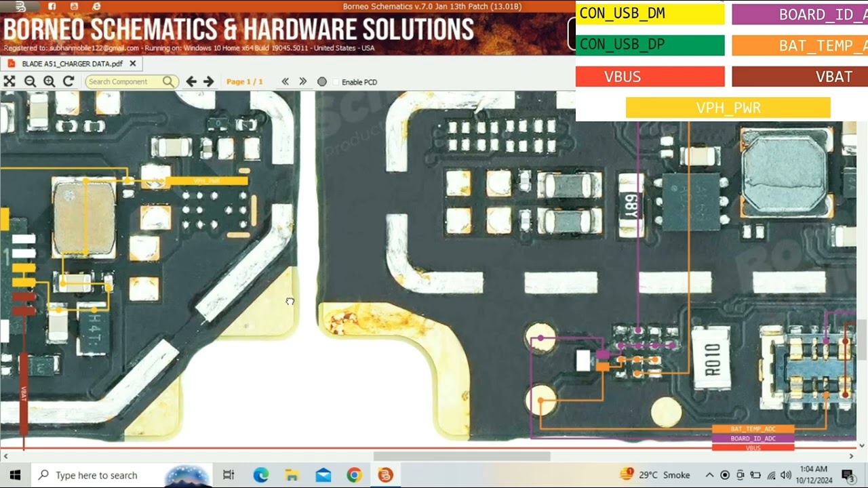Select the VPH_PWR yellow legend swatch

[728, 108]
